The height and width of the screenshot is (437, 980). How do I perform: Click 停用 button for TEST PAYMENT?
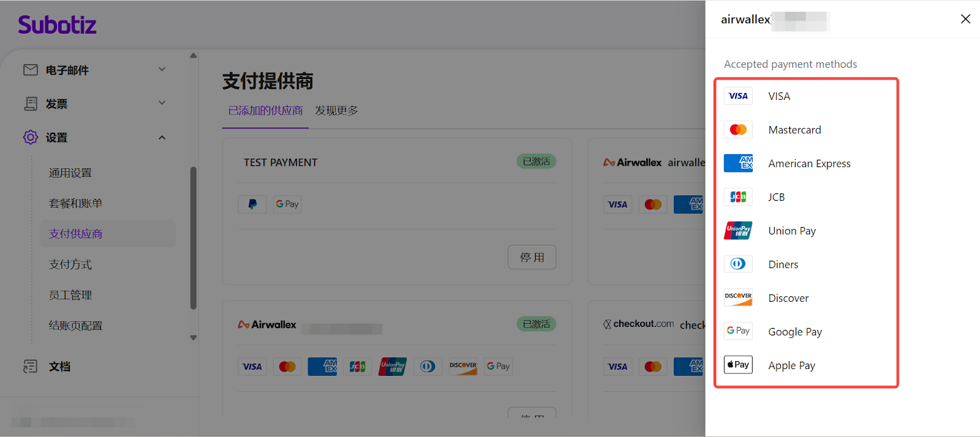point(532,257)
